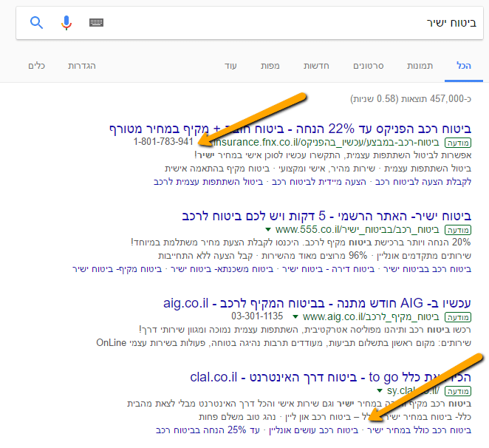Open הגדרות settings menu

(82, 66)
